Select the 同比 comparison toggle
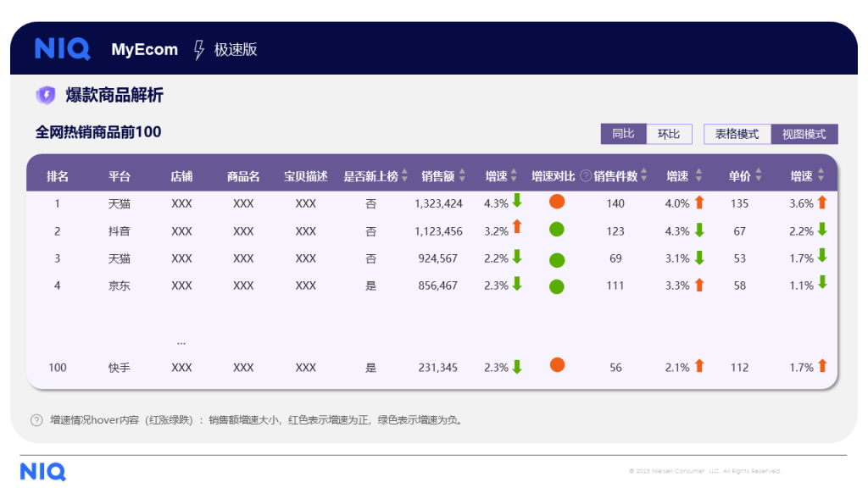 (x=623, y=134)
